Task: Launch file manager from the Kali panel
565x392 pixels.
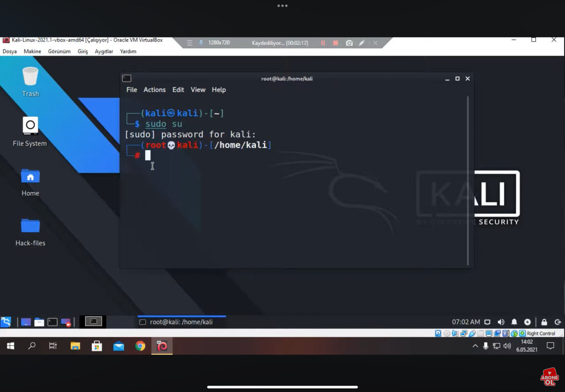Action: [x=39, y=322]
